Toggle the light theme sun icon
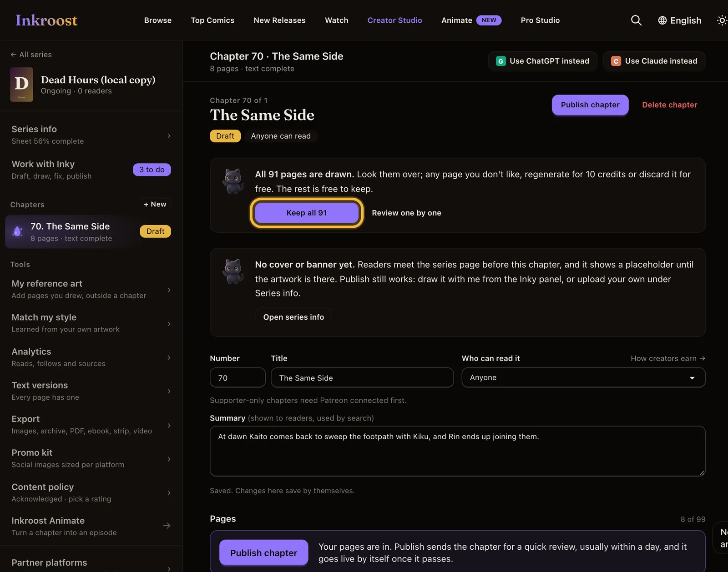Viewport: 728px width, 572px height. [722, 20]
